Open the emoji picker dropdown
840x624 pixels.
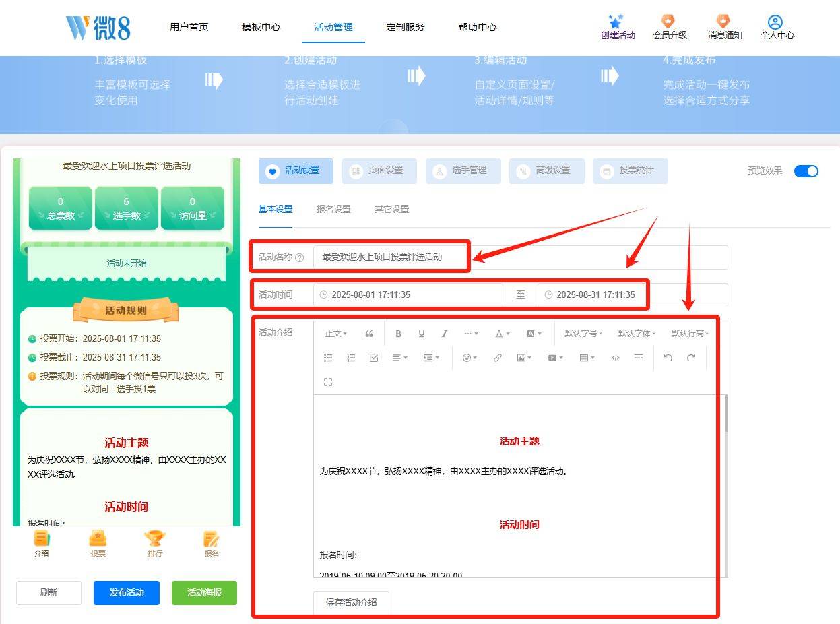(x=470, y=358)
